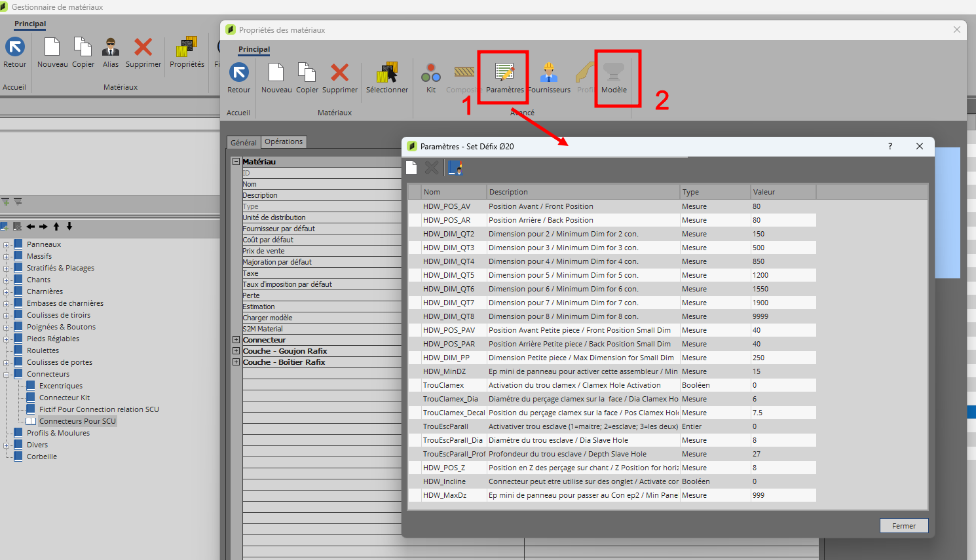Sort parameters by the Valeur column header

tap(783, 192)
